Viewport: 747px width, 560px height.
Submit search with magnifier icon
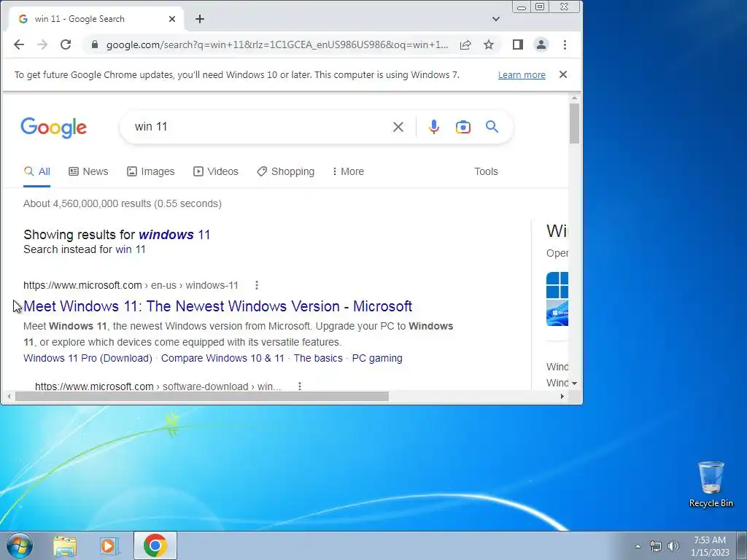(492, 127)
